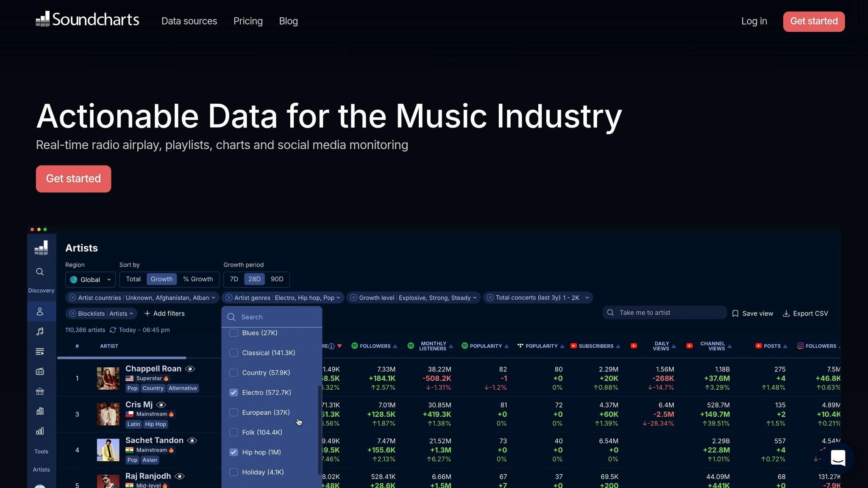Toggle watch eye for Raj Ranjodh
Screen dimensions: 868x488
click(x=180, y=477)
